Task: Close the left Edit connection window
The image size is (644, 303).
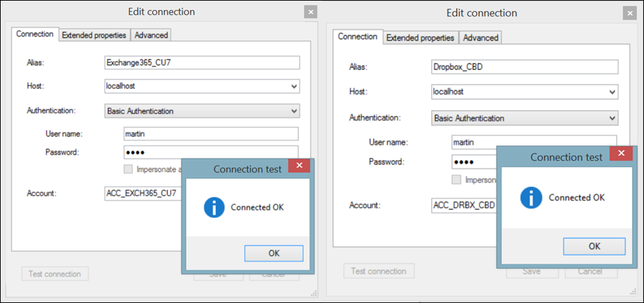Action: 311,12
